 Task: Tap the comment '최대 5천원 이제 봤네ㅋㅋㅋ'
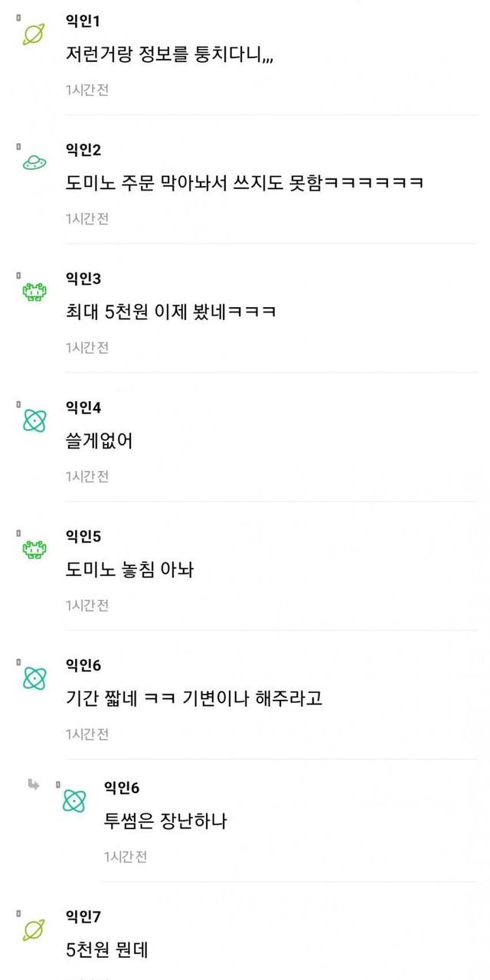(x=171, y=312)
